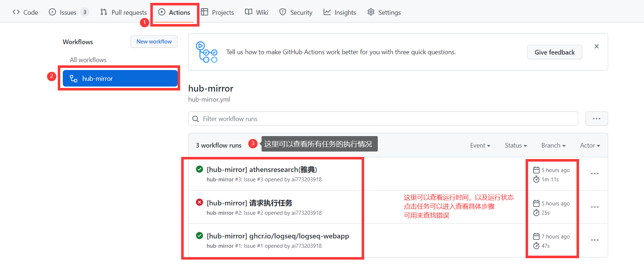644x265 pixels.
Task: Switch to the Issues tab
Action: click(x=68, y=12)
